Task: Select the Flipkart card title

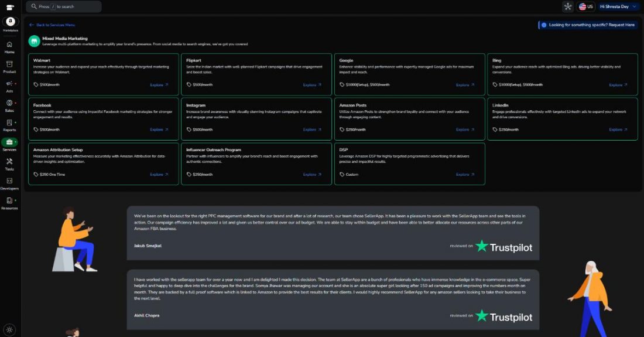Action: (x=193, y=60)
